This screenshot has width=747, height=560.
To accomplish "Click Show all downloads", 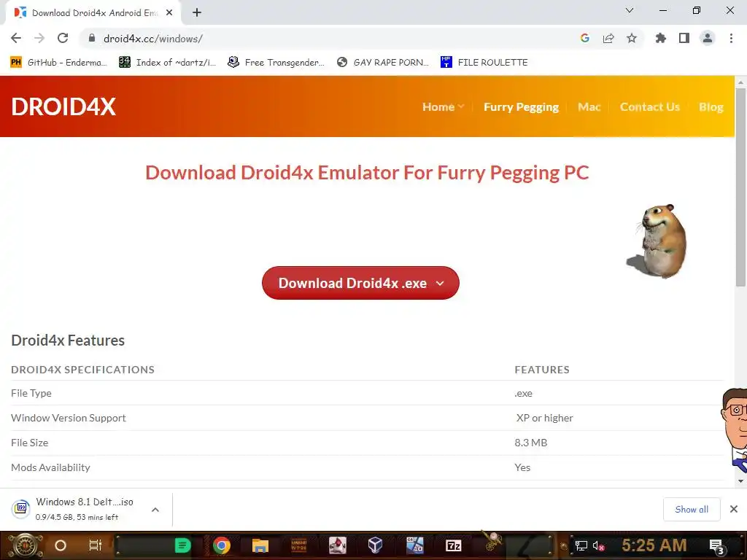I will click(692, 510).
